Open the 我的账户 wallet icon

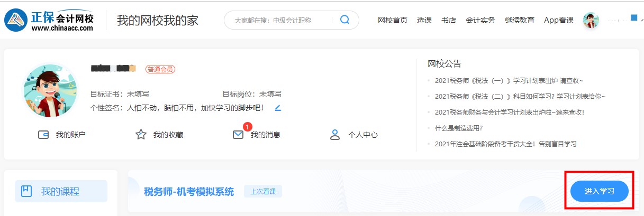43,135
